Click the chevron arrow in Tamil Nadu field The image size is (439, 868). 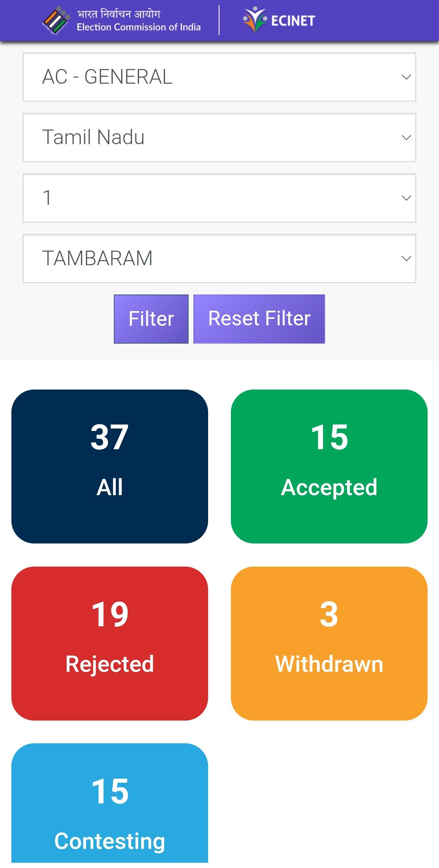click(406, 137)
